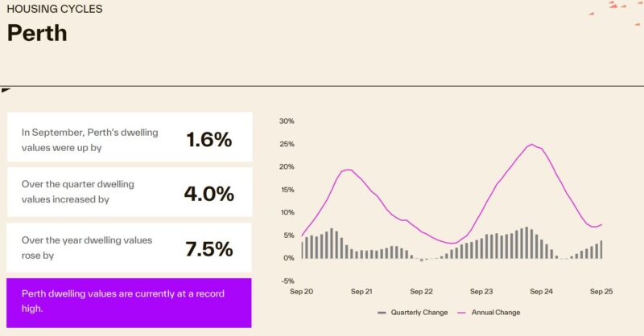Toggle the Annual Change legend label
Viewport: 644px width, 336px height.
(x=494, y=312)
